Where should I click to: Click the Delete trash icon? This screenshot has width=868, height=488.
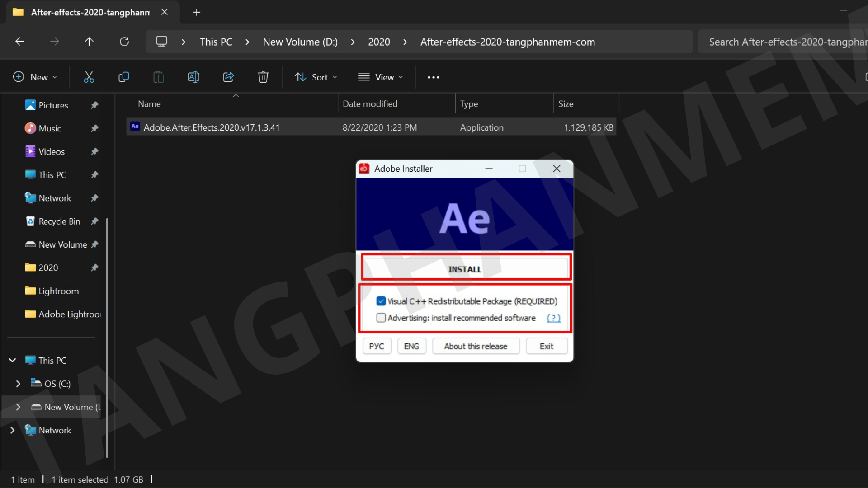click(263, 77)
